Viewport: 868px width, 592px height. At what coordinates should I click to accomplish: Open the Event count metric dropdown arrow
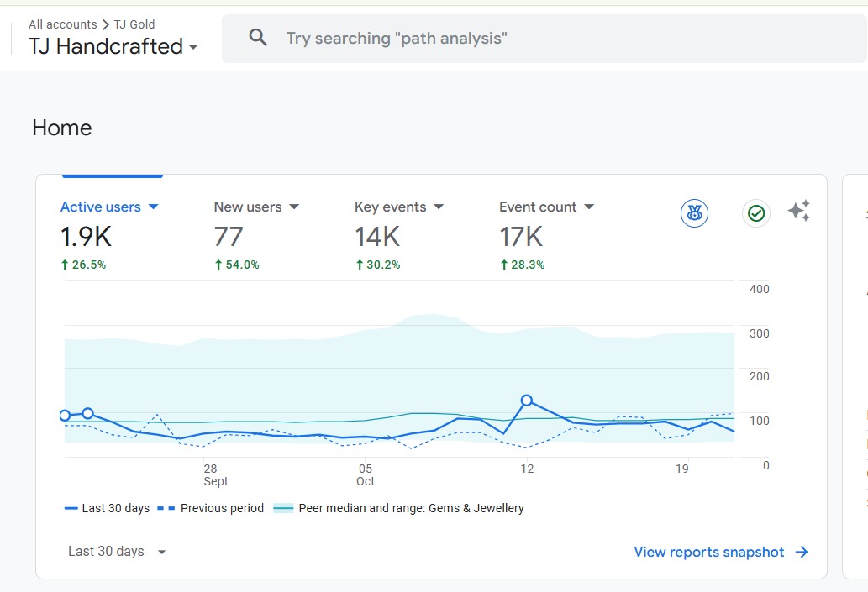click(x=589, y=207)
